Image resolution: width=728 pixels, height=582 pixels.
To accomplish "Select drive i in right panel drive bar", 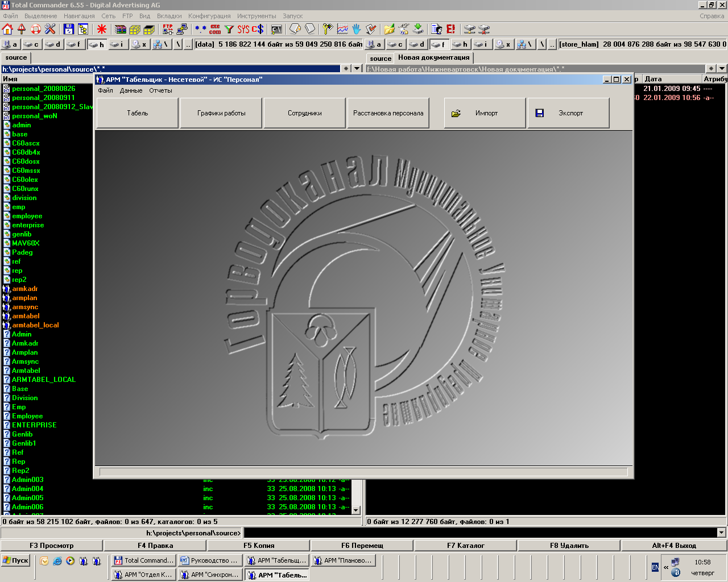I will click(x=482, y=44).
